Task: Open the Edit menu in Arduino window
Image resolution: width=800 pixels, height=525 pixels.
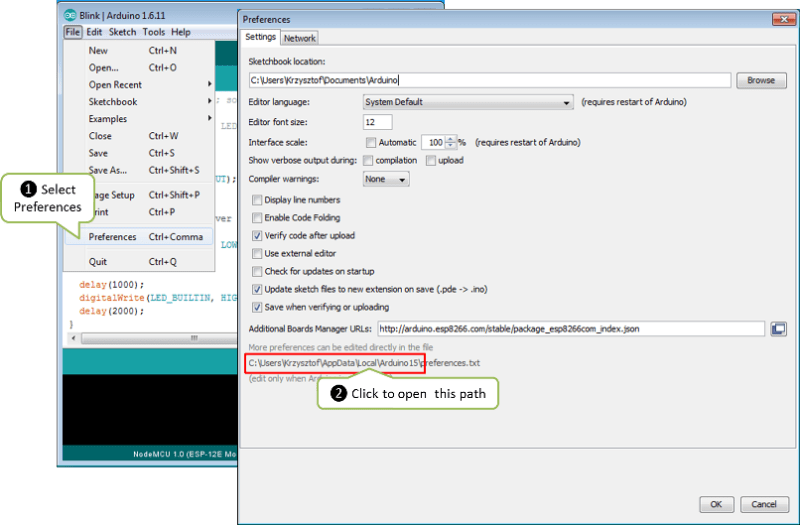Action: 94,32
